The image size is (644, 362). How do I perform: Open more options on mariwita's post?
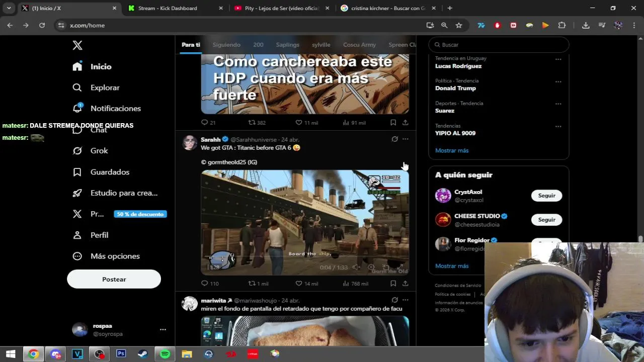click(x=405, y=300)
